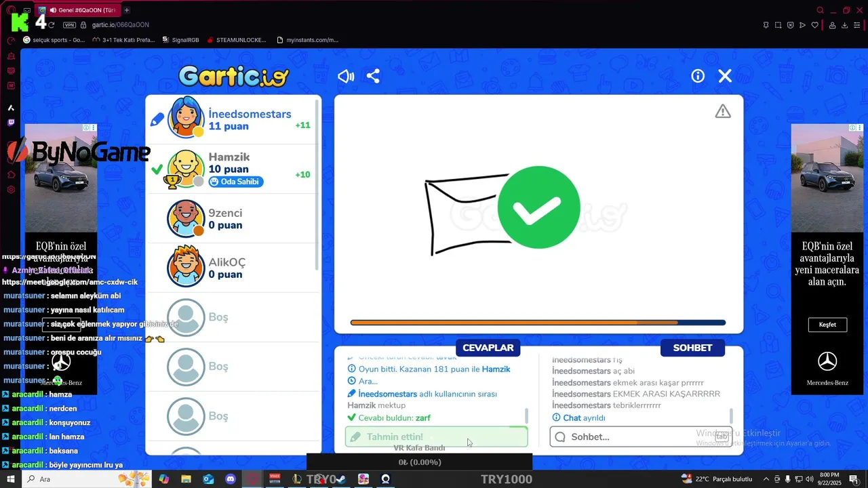Select 9zenci player avatar
This screenshot has height=488, width=868.
(x=186, y=218)
